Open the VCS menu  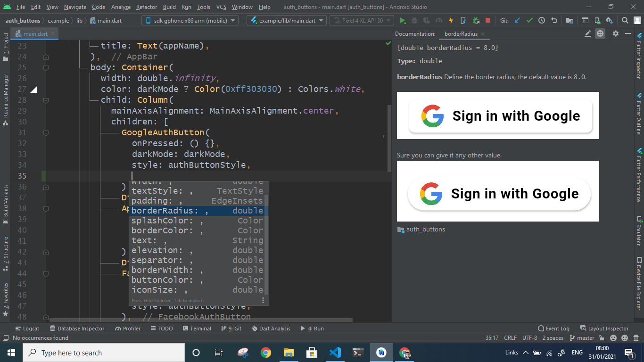pos(222,7)
